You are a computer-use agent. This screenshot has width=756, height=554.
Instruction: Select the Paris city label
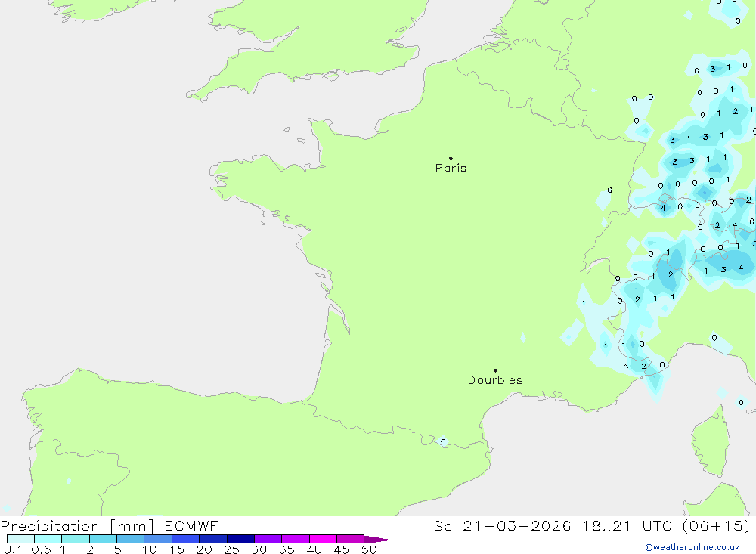451,169
